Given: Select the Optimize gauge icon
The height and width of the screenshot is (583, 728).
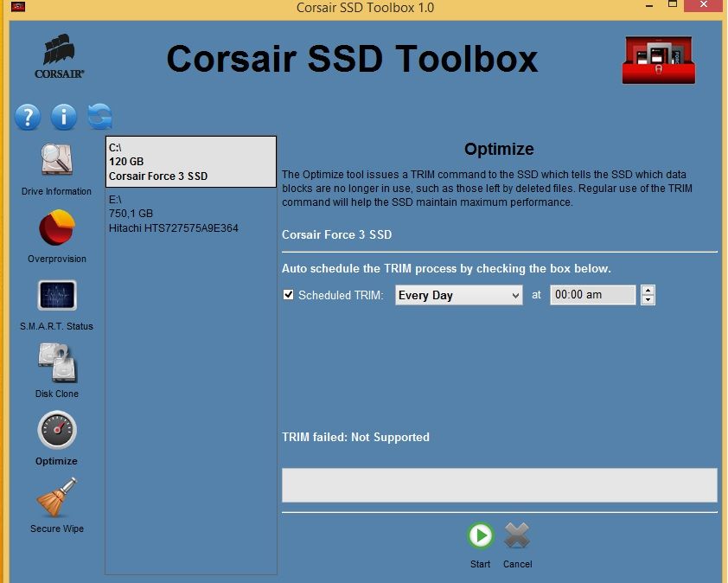Looking at the screenshot, I should click(x=57, y=430).
